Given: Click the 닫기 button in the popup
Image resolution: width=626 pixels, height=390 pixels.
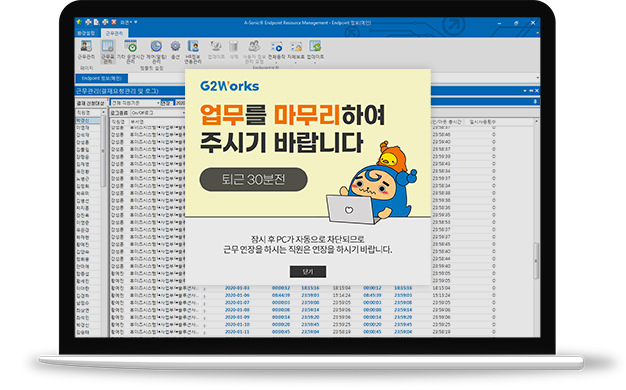Looking at the screenshot, I should coord(308,272).
